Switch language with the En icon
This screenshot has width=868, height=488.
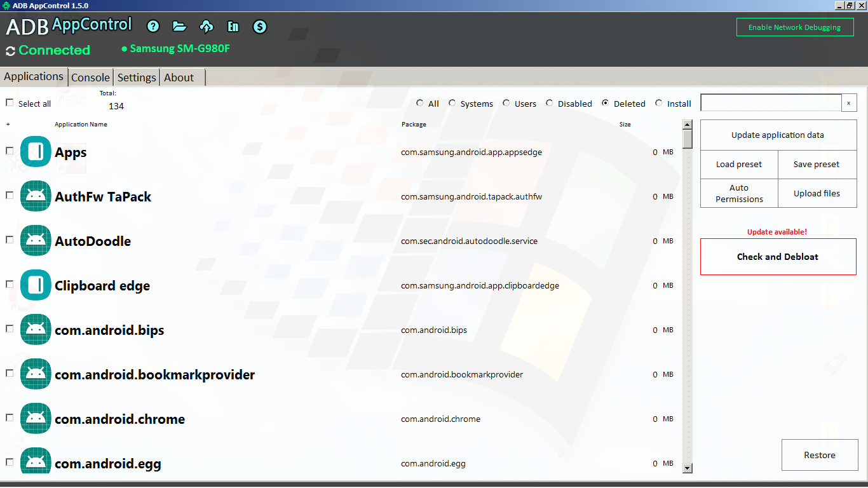tap(233, 26)
